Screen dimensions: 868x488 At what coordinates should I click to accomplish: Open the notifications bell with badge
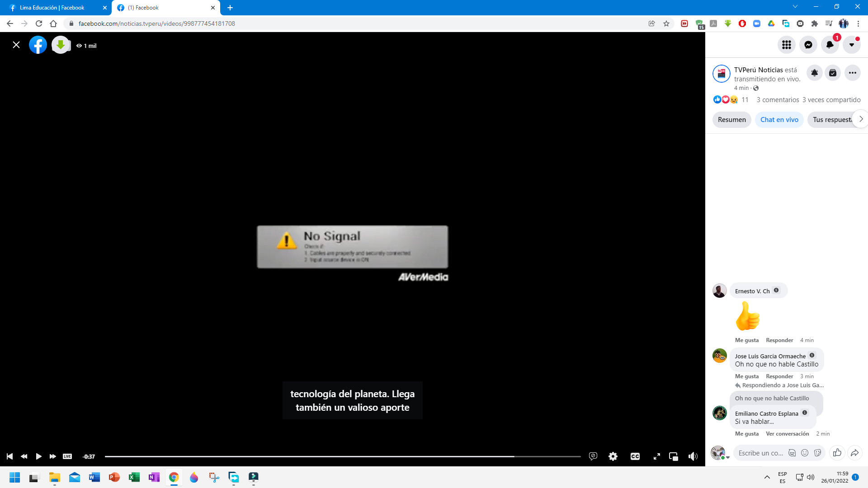point(830,45)
